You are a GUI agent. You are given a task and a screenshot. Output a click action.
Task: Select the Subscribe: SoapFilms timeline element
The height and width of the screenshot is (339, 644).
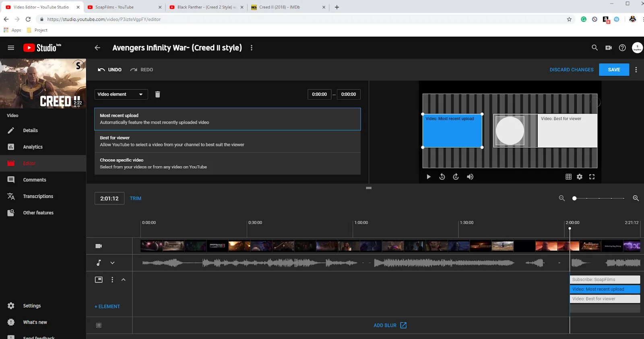(605, 279)
